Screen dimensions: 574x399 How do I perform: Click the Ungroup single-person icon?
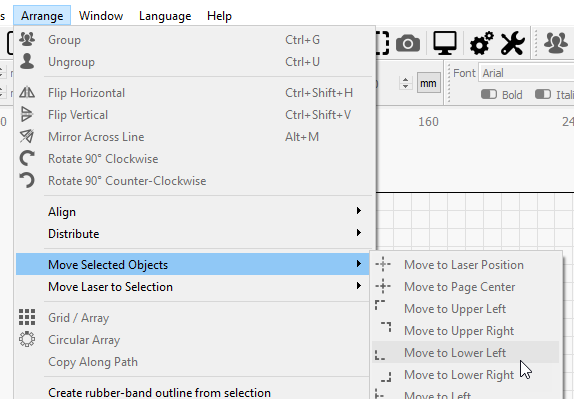(27, 61)
